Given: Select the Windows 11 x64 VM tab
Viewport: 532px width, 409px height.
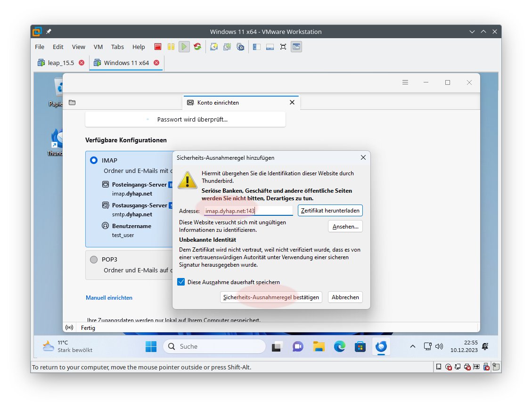Looking at the screenshot, I should click(126, 63).
